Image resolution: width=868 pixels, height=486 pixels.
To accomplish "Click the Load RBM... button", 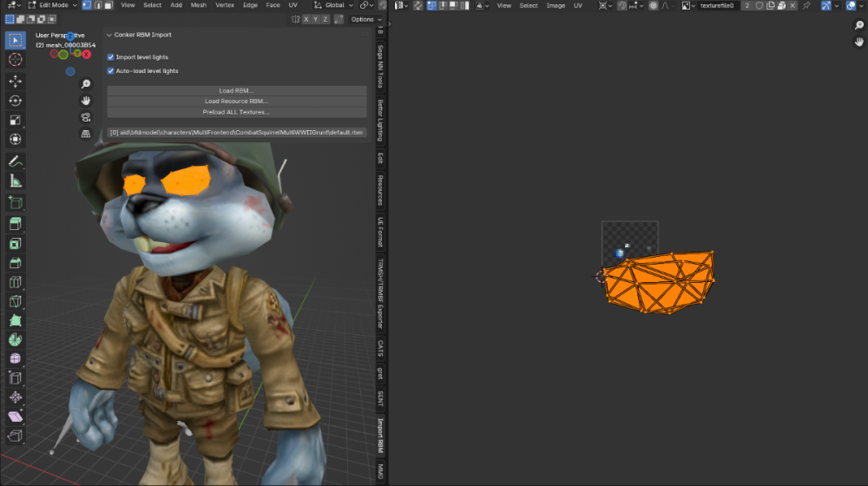I will point(236,91).
